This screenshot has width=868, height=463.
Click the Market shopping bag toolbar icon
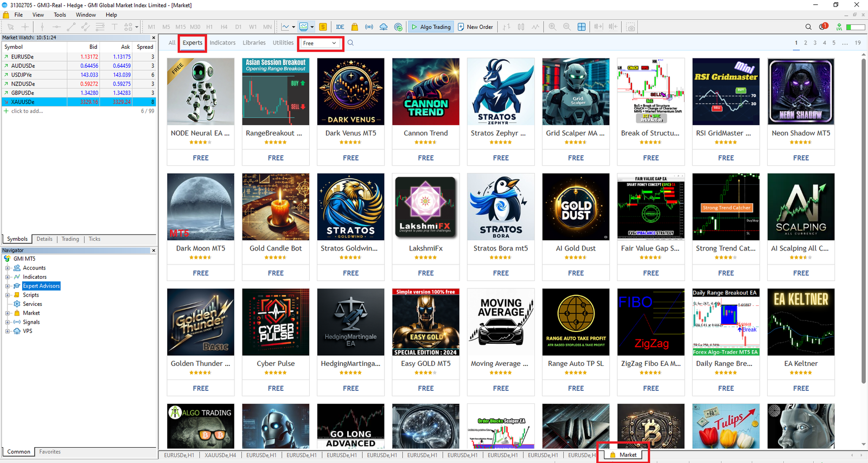pos(355,27)
